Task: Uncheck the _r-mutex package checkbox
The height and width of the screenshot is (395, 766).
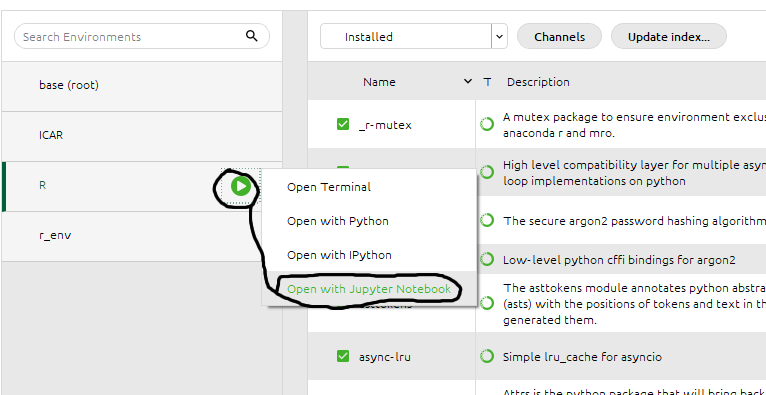Action: coord(343,125)
